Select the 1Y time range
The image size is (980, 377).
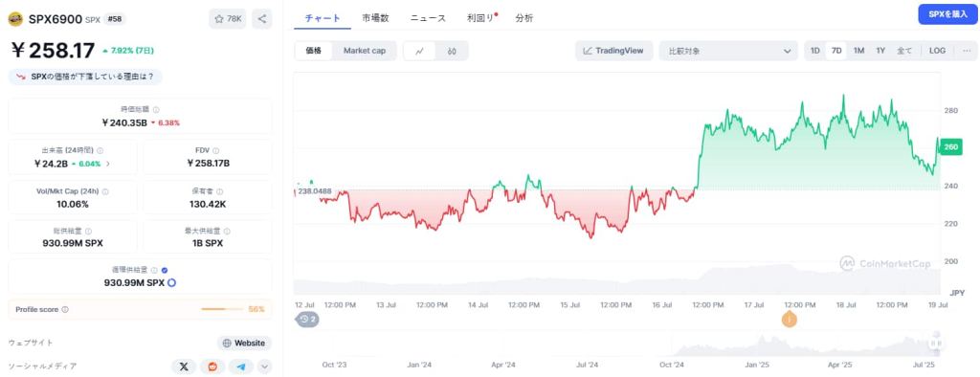[x=880, y=51]
